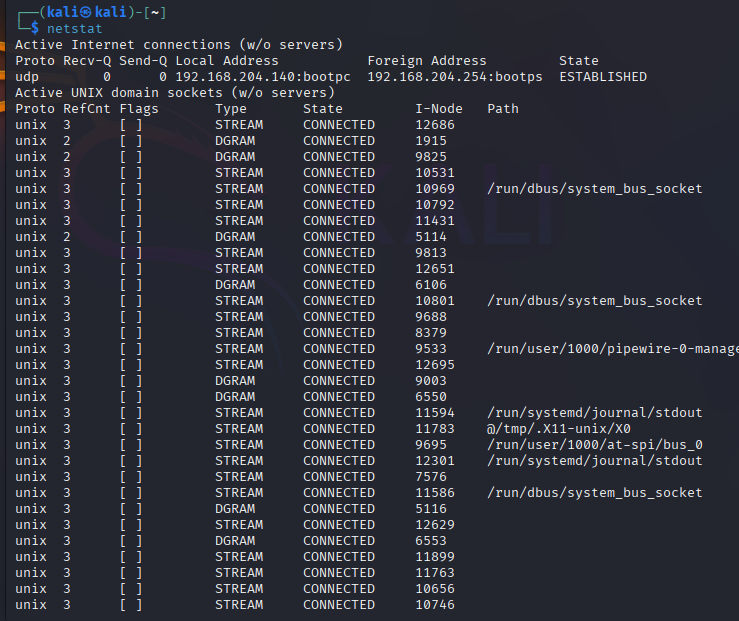Click the journal stdout path for I-Node 11594
Screen dimensions: 739x621
595,413
